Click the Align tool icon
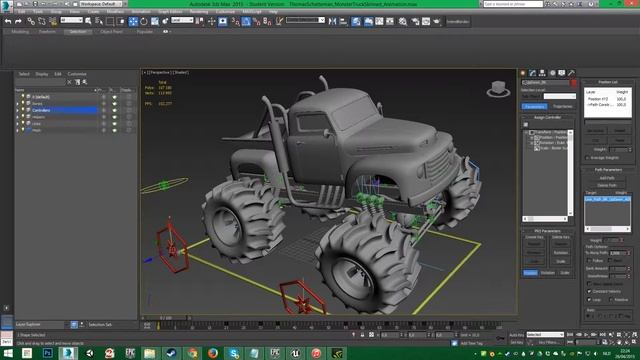The width and height of the screenshot is (640, 360). tap(343, 21)
